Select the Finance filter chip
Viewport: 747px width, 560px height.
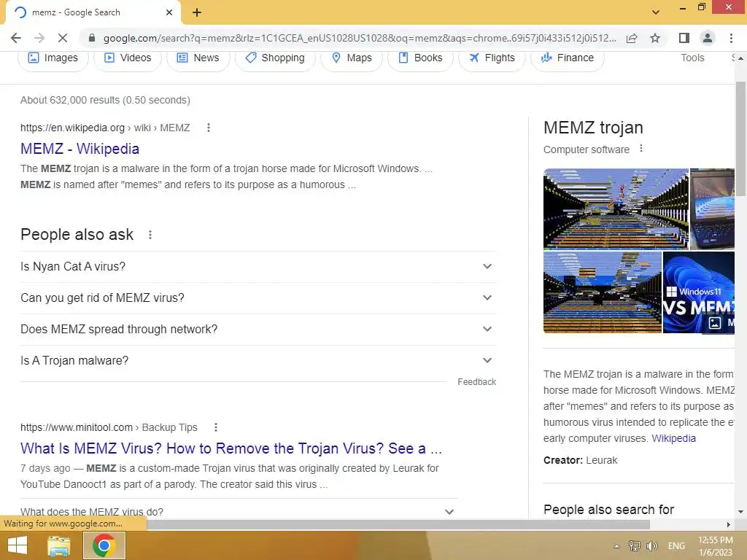(568, 58)
